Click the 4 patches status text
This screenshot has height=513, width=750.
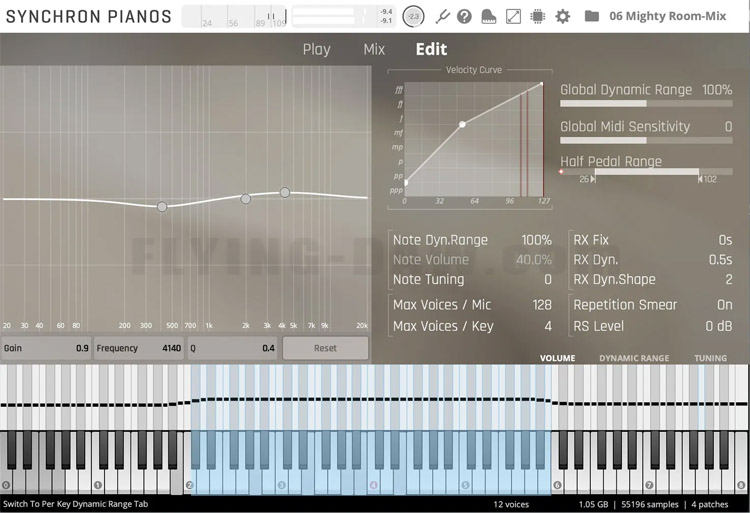709,504
